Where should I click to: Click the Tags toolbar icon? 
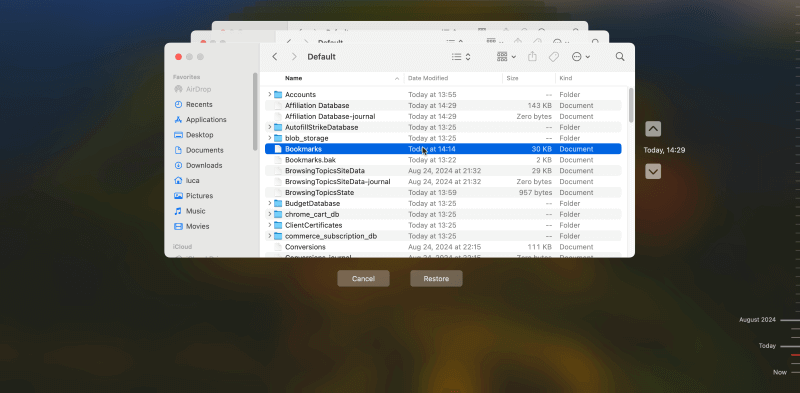coord(554,57)
